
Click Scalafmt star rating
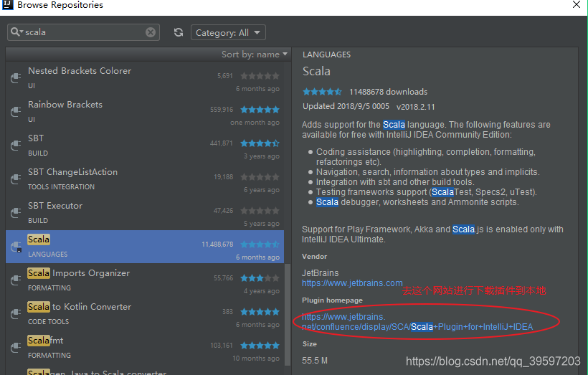pyautogui.click(x=260, y=346)
